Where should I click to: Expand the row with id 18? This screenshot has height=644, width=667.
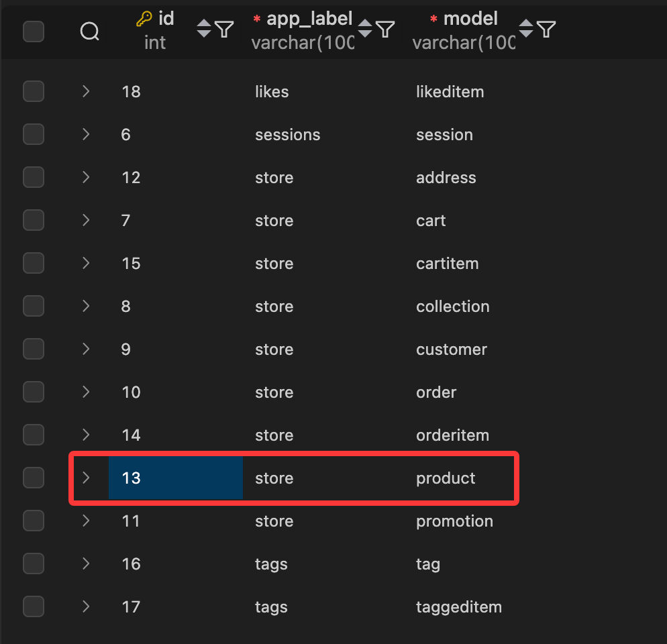[x=86, y=91]
